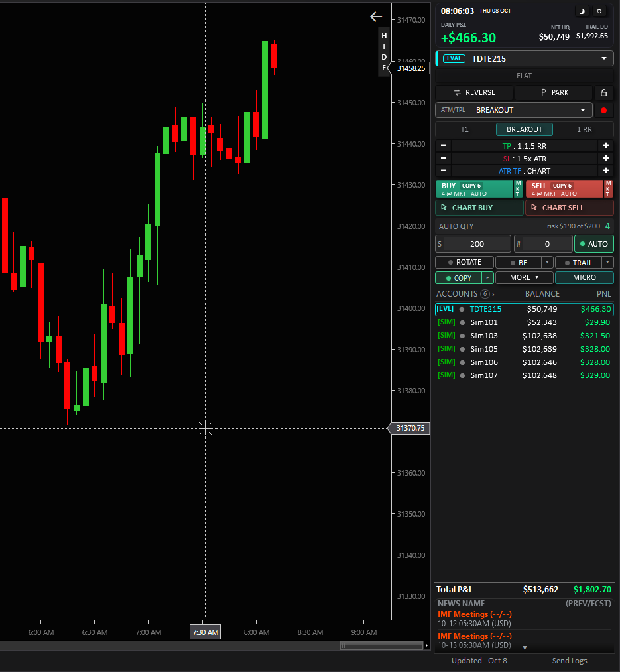The height and width of the screenshot is (672, 620).
Task: Click the dollar risk amount field showing 200
Action: (x=473, y=244)
